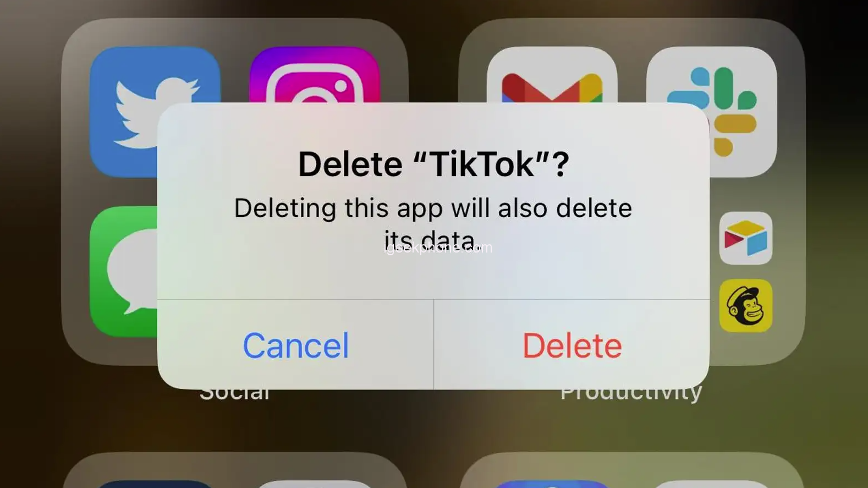Select the Social folder label

235,394
